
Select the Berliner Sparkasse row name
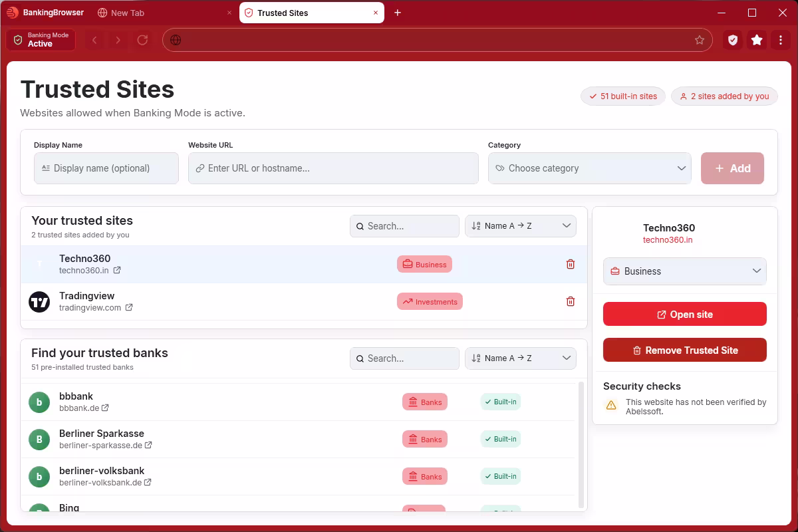point(102,434)
